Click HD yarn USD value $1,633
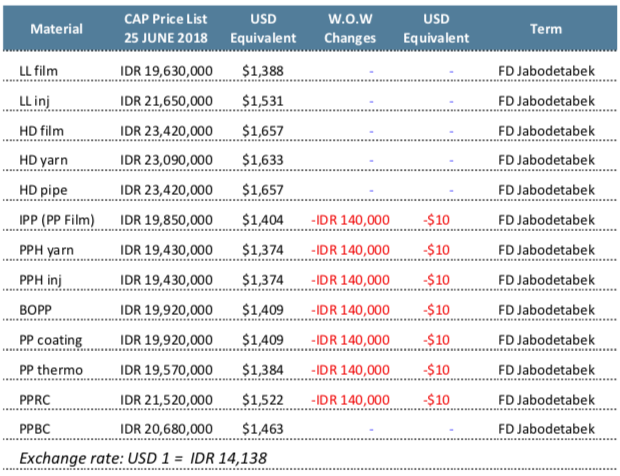 click(x=266, y=159)
